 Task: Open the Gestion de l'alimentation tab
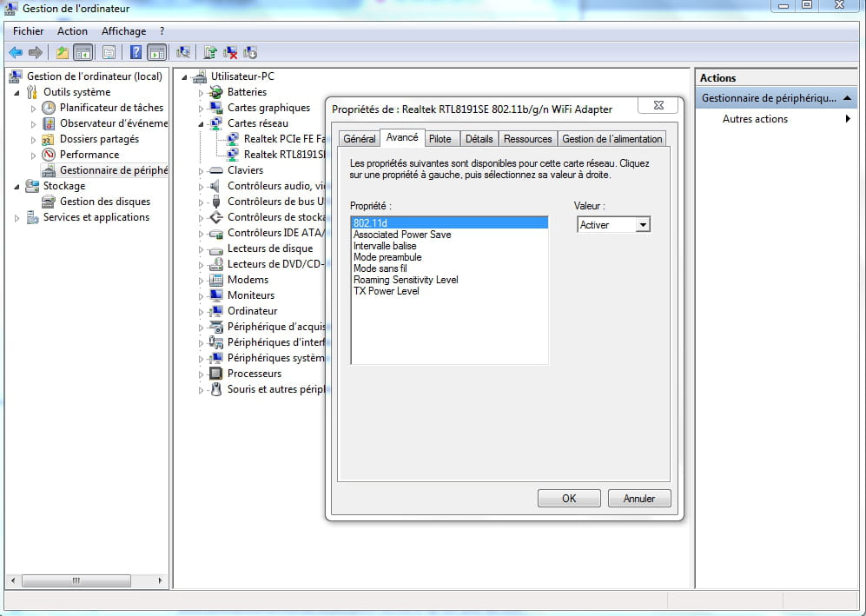coord(611,139)
